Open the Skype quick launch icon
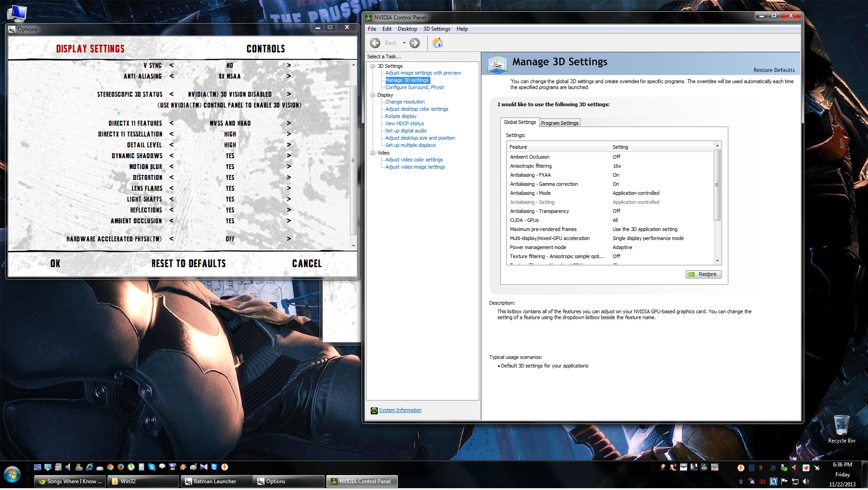 152,467
